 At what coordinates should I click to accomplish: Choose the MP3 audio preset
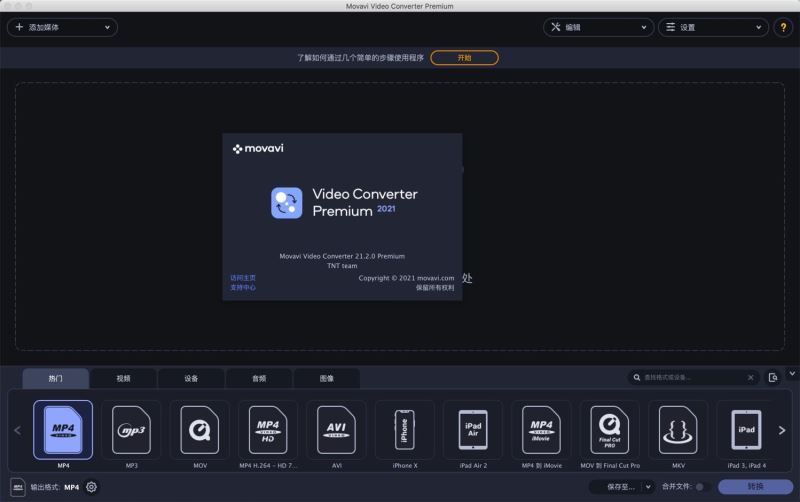click(132, 430)
